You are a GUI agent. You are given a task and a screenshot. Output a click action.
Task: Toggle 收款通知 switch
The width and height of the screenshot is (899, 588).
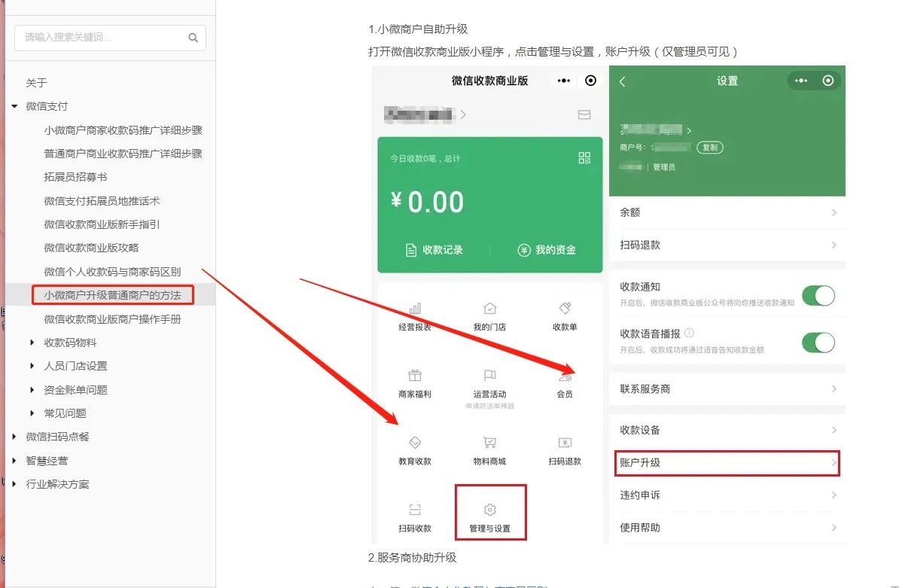[x=818, y=296]
